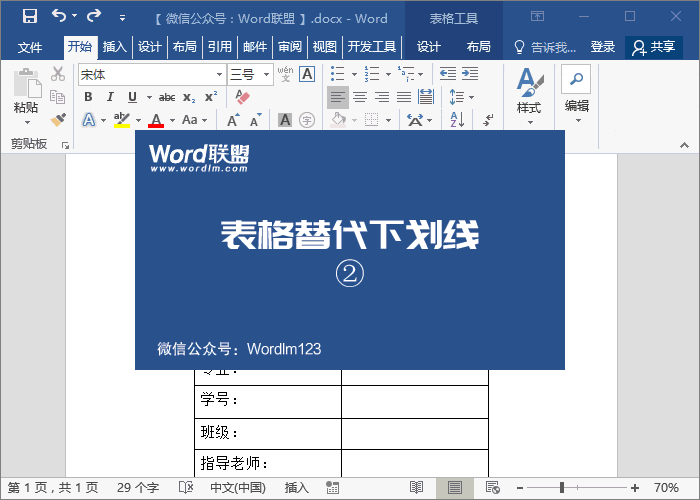Click the zoom slider handle
Image resolution: width=700 pixels, height=500 pixels.
pyautogui.click(x=562, y=488)
